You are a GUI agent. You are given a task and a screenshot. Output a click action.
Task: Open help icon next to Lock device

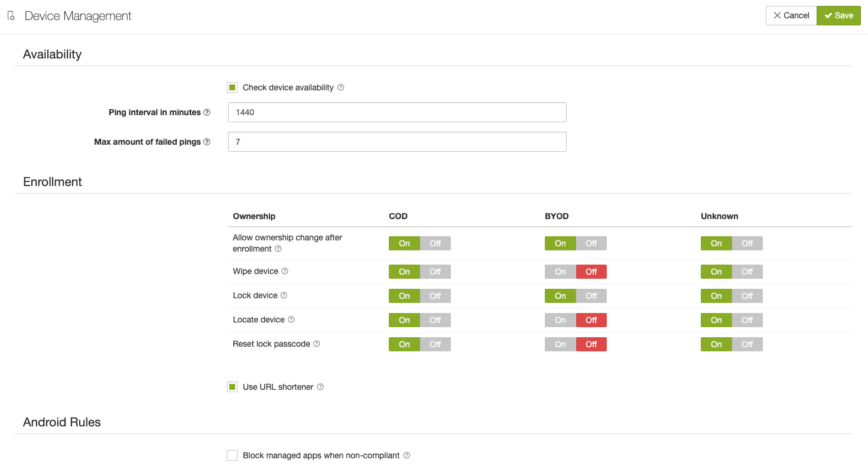click(x=284, y=295)
